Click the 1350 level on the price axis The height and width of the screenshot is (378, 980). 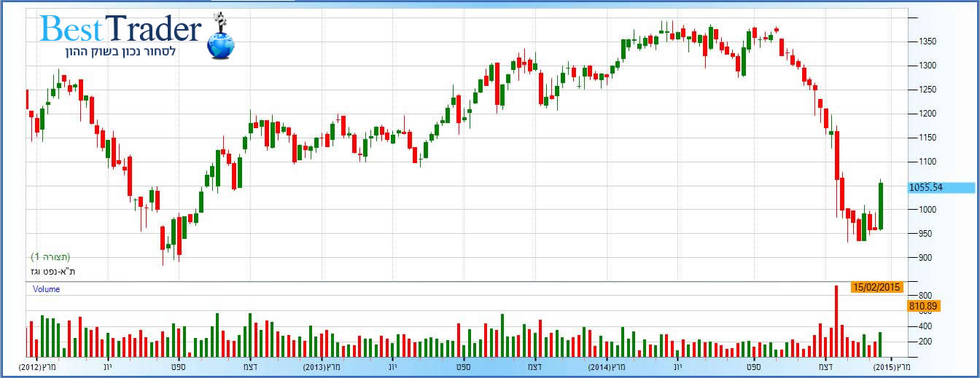[x=926, y=42]
